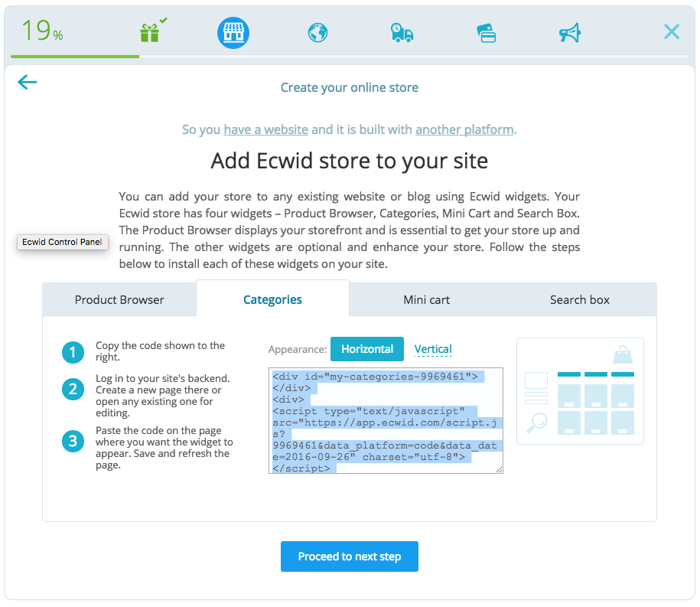This screenshot has width=700, height=607.
Task: Open the delivery truck shipping step
Action: tap(402, 33)
